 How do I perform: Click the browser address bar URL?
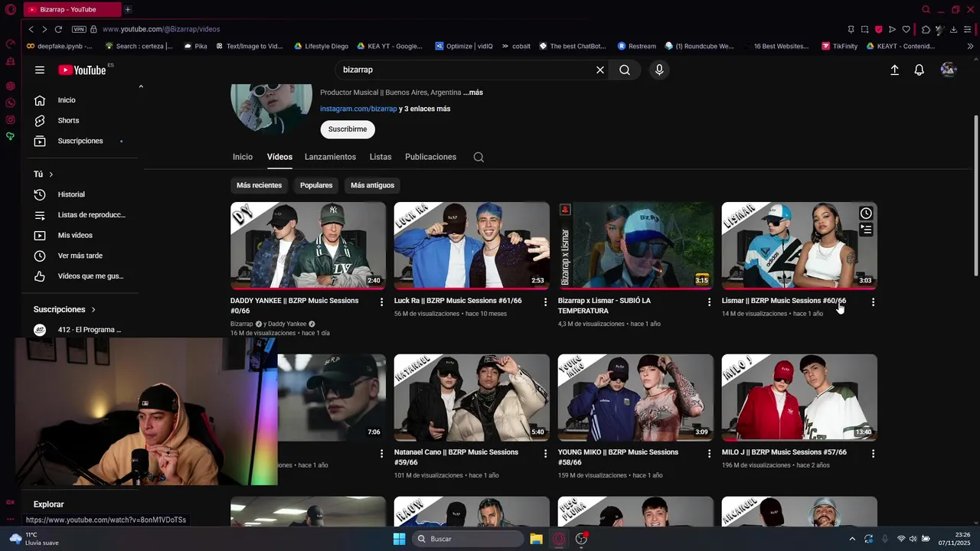161,29
